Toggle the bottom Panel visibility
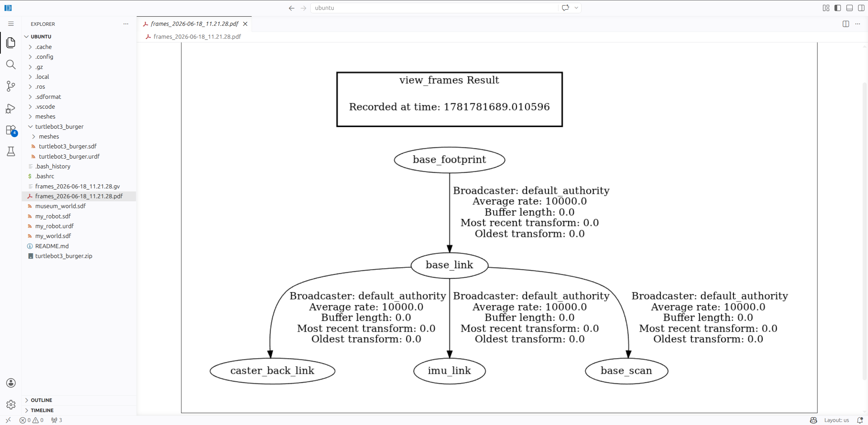Screen dimensions: 868x425 [x=849, y=8]
